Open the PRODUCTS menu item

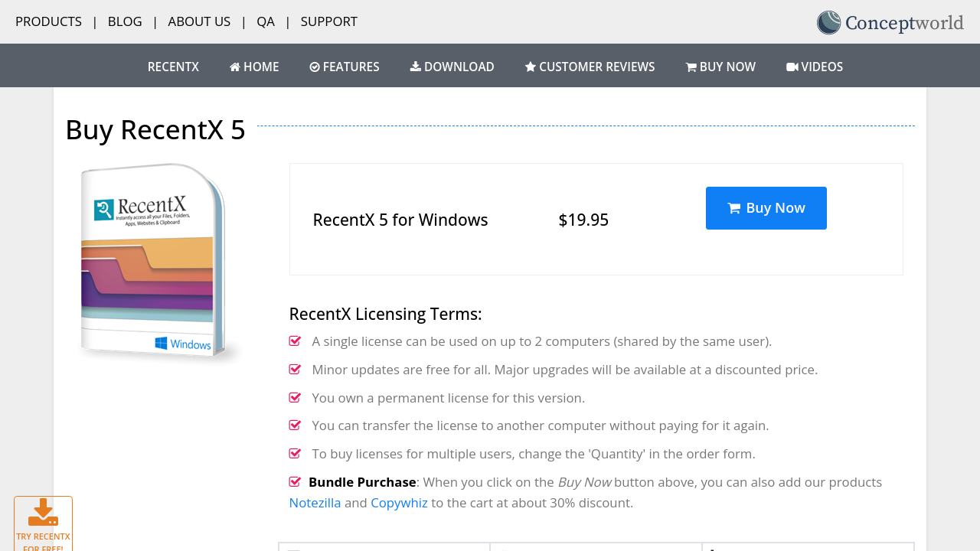pyautogui.click(x=48, y=21)
